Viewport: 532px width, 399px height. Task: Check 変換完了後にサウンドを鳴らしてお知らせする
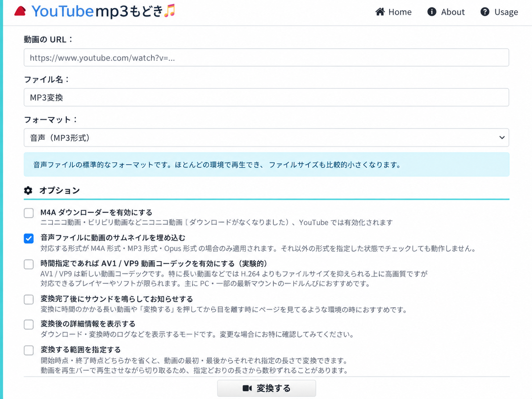click(29, 299)
